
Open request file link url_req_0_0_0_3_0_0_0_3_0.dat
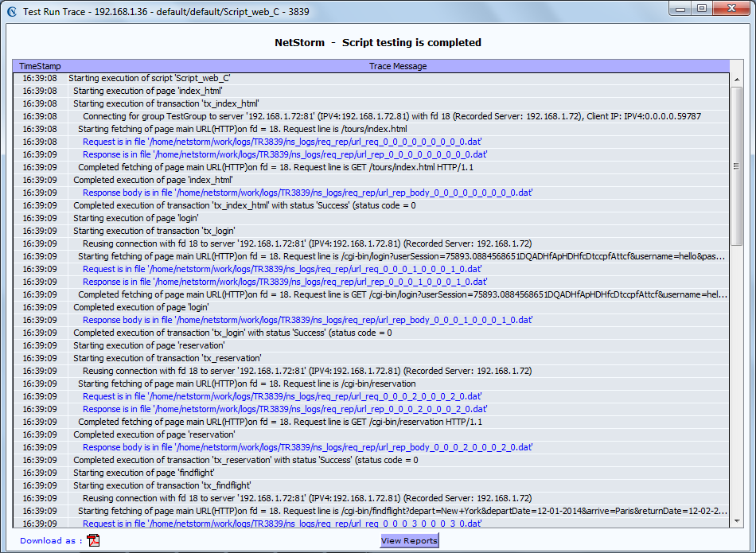pos(282,523)
